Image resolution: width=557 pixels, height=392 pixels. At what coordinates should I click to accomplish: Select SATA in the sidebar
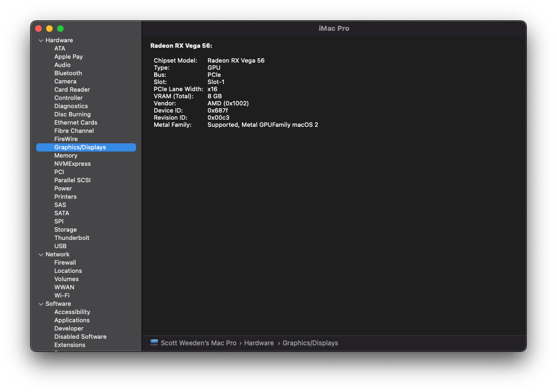point(61,213)
